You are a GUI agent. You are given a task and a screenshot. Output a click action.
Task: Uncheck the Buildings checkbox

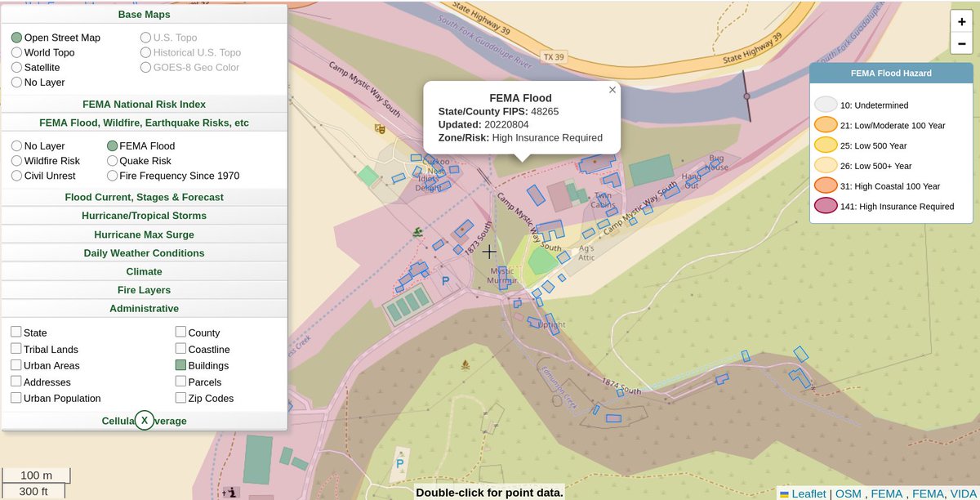(179, 365)
